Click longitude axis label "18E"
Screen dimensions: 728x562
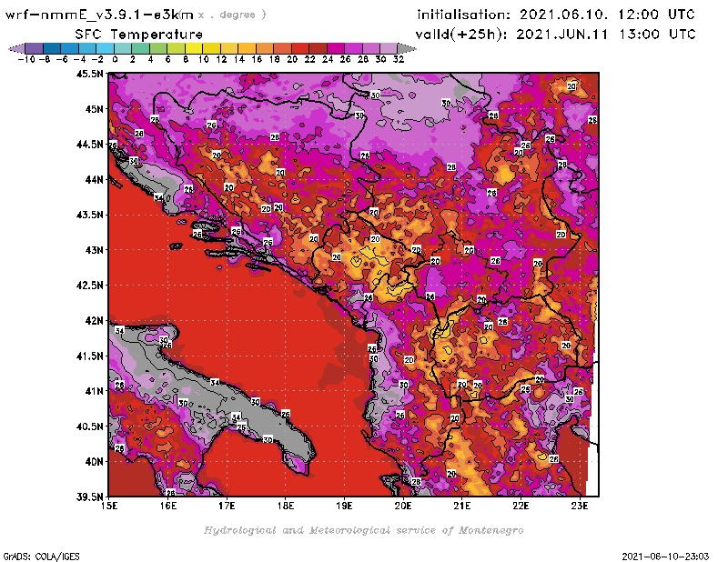click(x=286, y=506)
